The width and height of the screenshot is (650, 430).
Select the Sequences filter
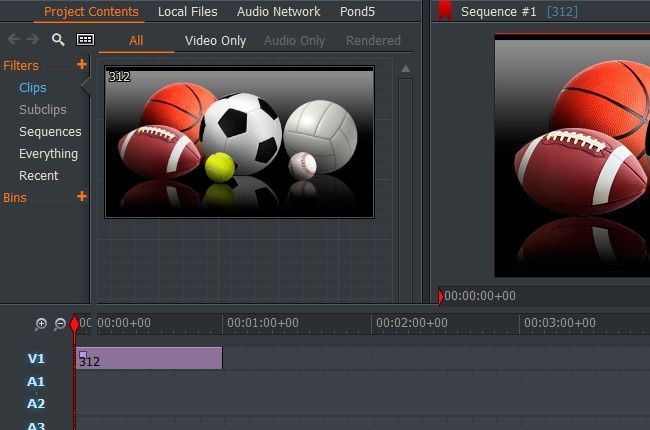[50, 132]
